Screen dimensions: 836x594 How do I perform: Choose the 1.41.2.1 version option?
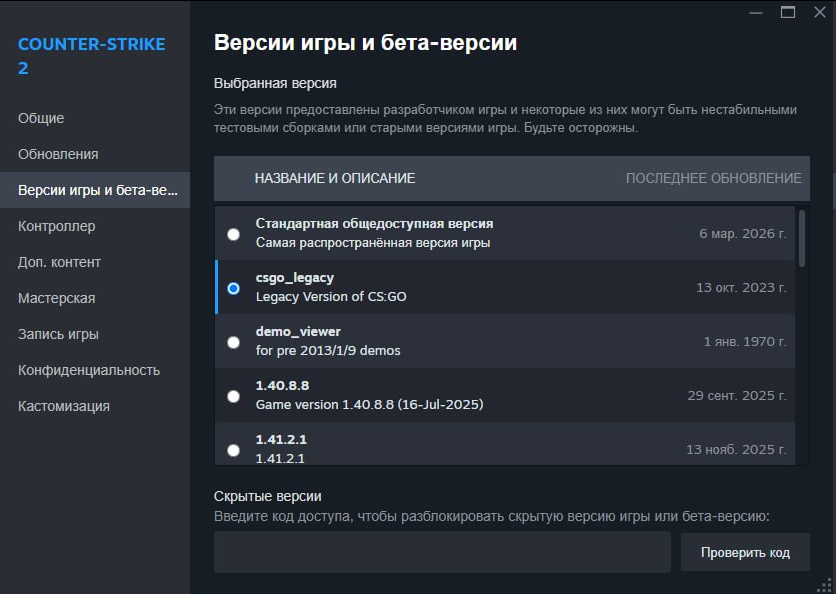tap(233, 449)
